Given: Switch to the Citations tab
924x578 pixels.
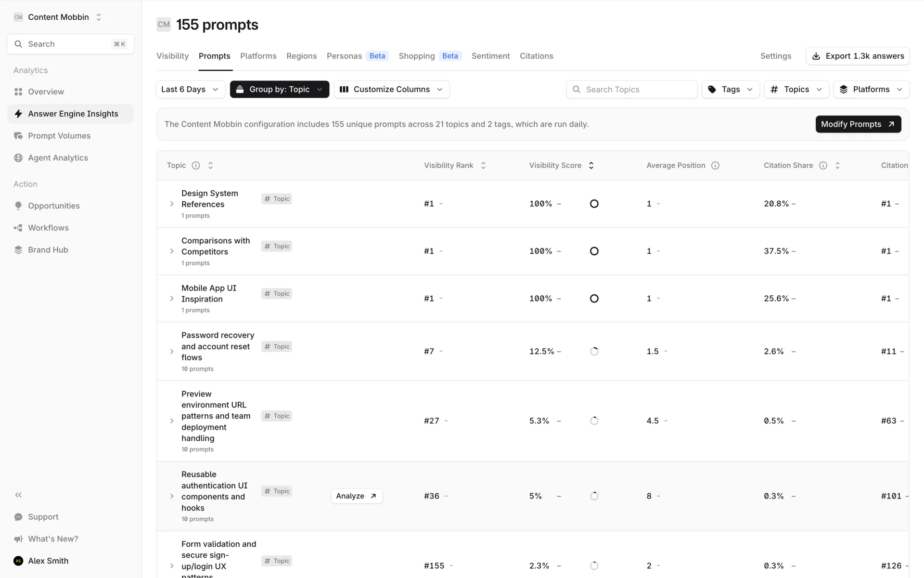Looking at the screenshot, I should click(536, 56).
